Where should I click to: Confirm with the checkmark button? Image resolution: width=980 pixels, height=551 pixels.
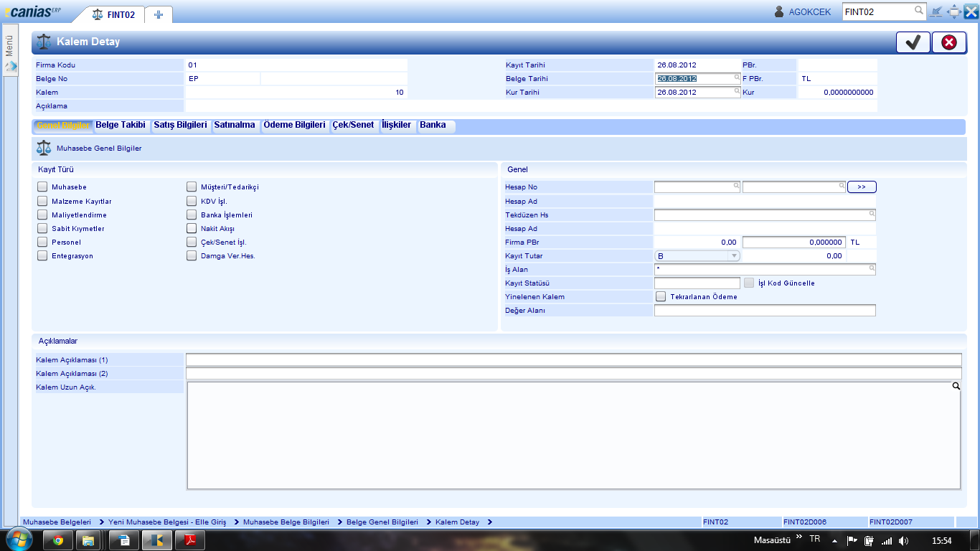click(913, 42)
